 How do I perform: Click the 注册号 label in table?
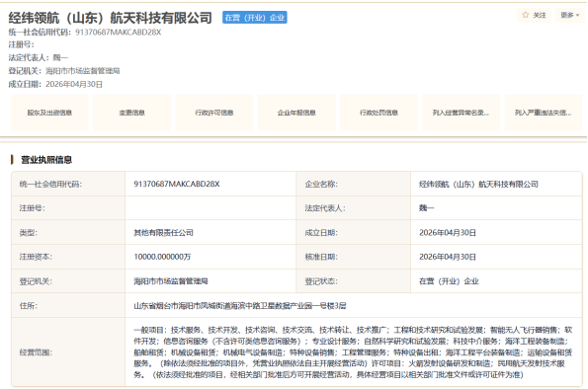click(x=33, y=208)
